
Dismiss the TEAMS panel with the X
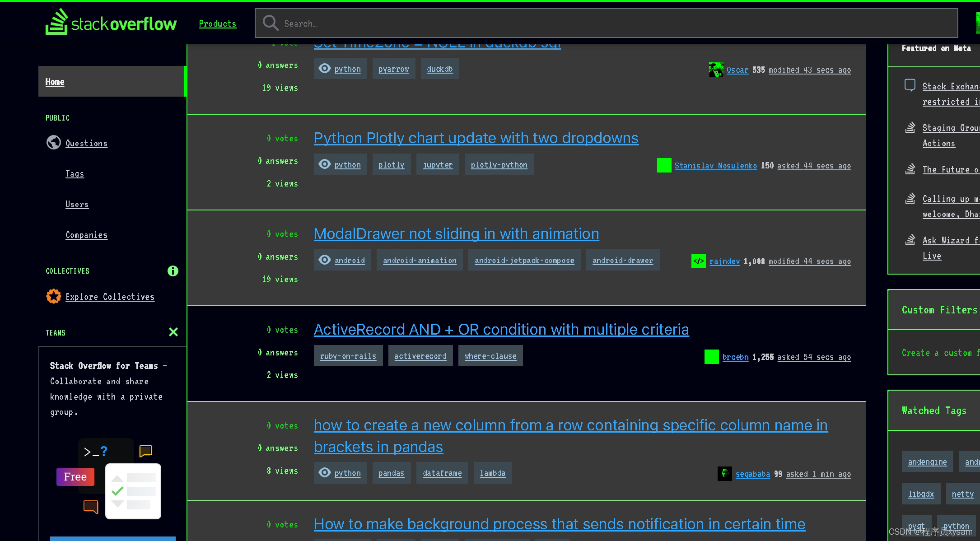(x=173, y=332)
